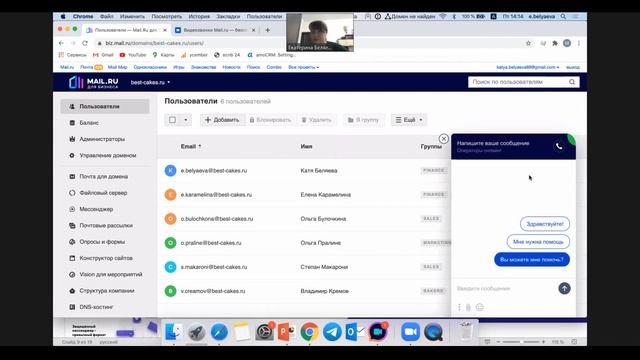
Task: Open emoji picker in chat
Action: tap(480, 307)
